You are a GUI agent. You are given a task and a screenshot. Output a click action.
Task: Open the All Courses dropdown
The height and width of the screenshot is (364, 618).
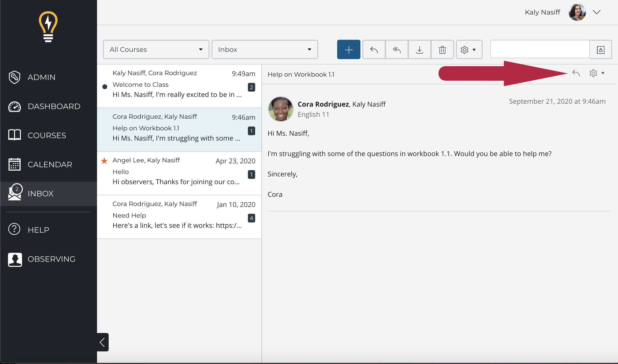[156, 49]
